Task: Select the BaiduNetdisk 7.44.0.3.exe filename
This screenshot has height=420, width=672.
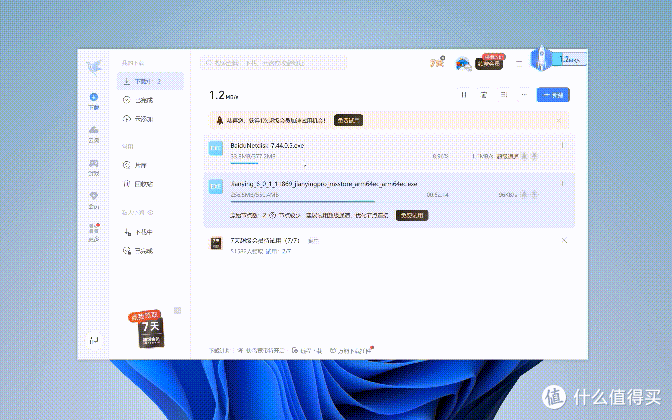Action: point(267,146)
